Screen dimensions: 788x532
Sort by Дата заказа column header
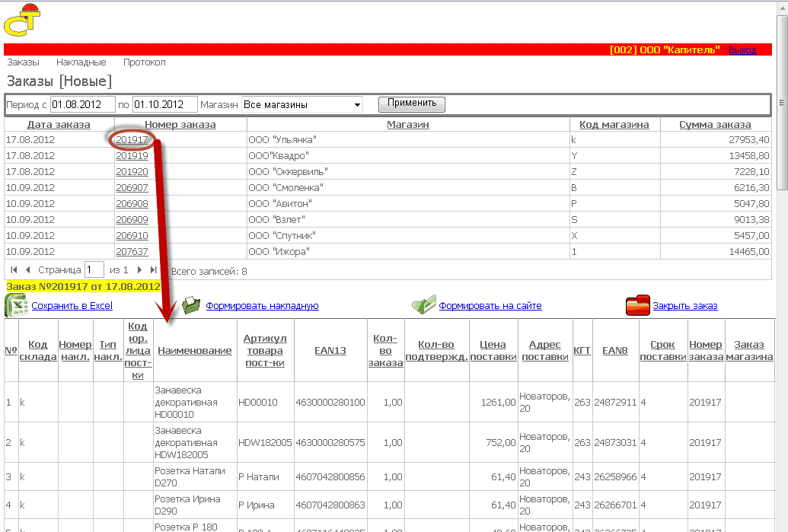(x=59, y=125)
